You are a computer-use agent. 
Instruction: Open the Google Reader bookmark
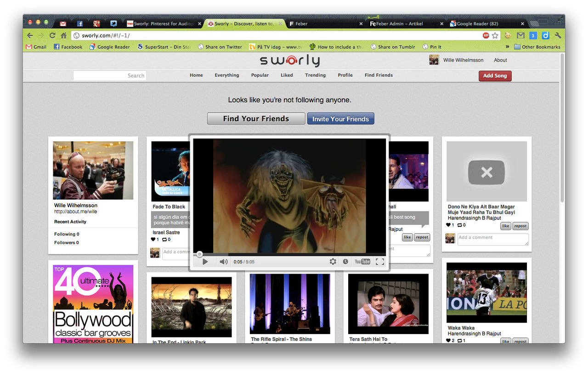(x=110, y=47)
